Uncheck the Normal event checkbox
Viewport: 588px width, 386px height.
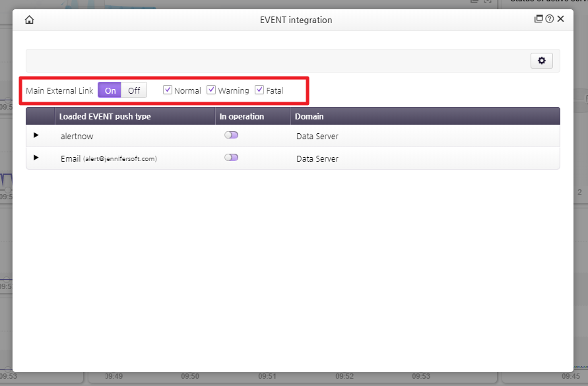click(x=168, y=90)
